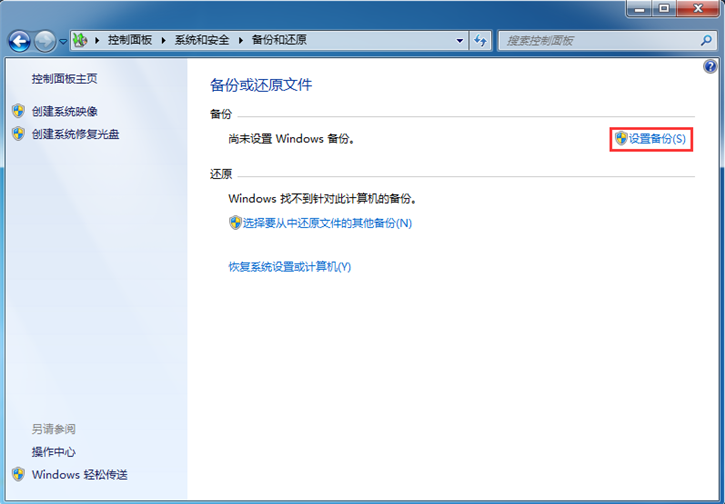
Task: Click the Back navigation arrow button
Action: pyautogui.click(x=19, y=40)
